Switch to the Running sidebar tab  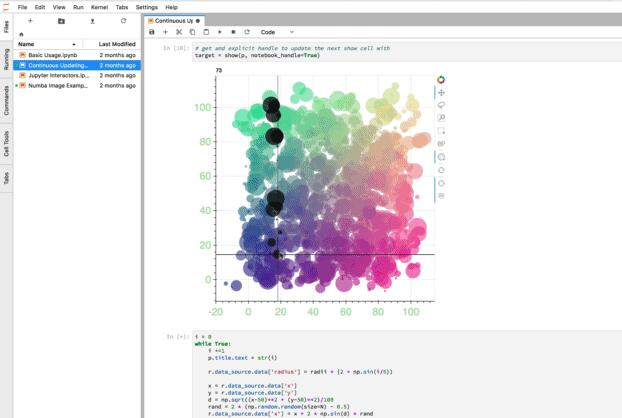(7, 61)
